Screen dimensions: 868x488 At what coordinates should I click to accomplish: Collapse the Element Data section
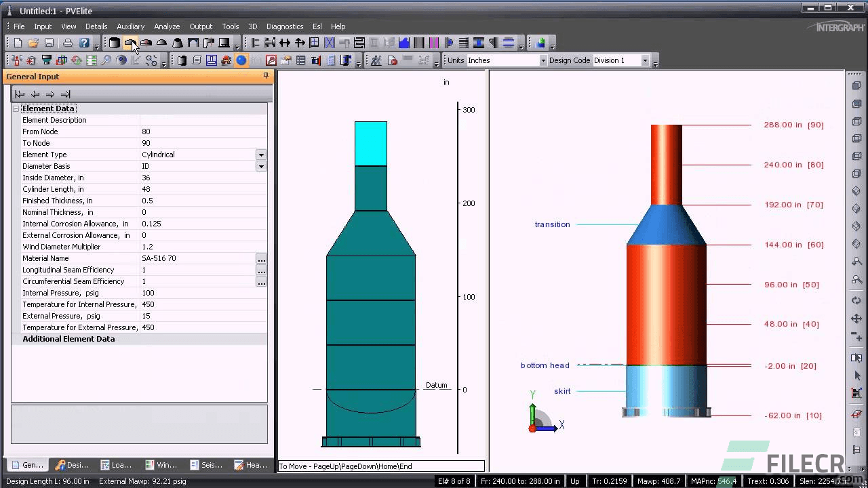click(15, 108)
